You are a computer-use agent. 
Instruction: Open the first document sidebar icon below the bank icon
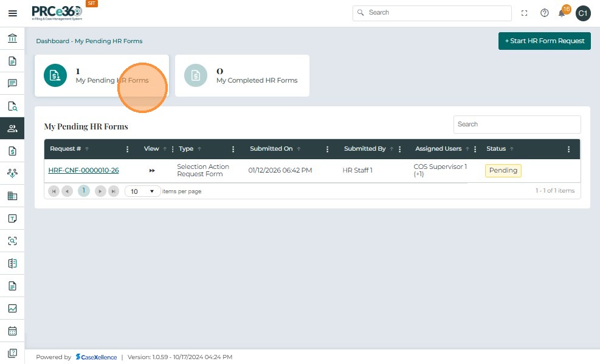(12, 61)
